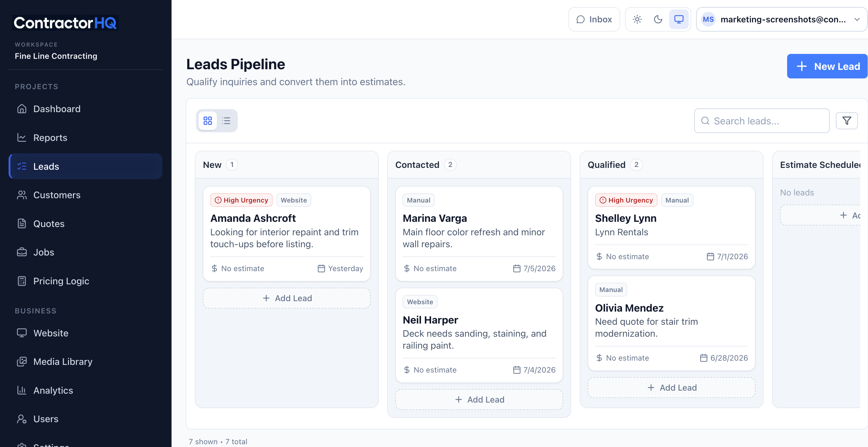Click the Pricing Logic calculator icon
The width and height of the screenshot is (868, 447).
click(x=22, y=281)
